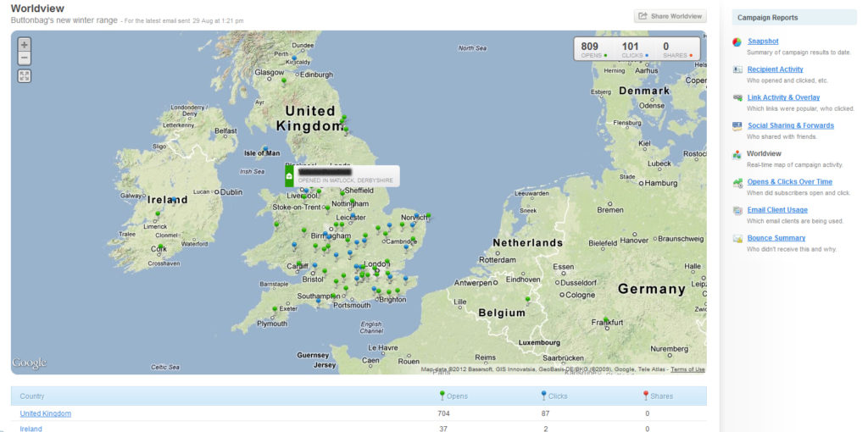The height and width of the screenshot is (432, 868).
Task: Click the green pin near Frankfurt
Action: coord(605,320)
